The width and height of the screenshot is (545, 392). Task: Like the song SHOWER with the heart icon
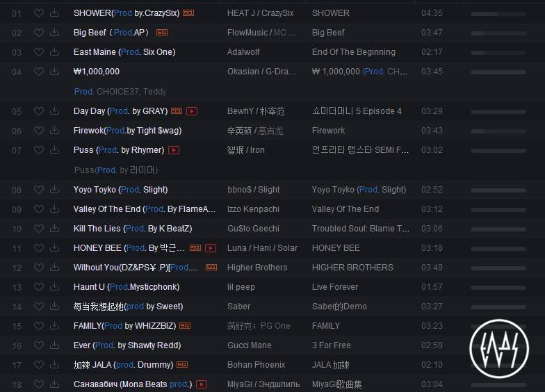pyautogui.click(x=39, y=13)
